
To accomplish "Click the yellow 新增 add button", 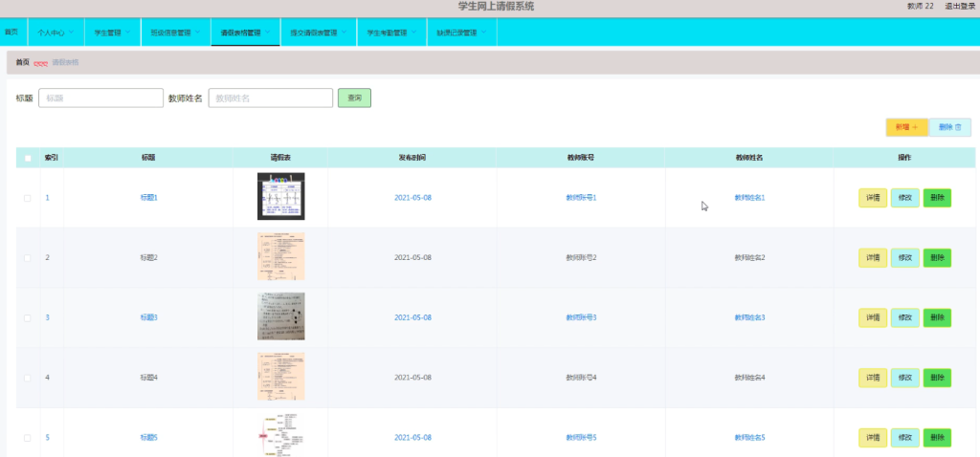I will click(907, 127).
